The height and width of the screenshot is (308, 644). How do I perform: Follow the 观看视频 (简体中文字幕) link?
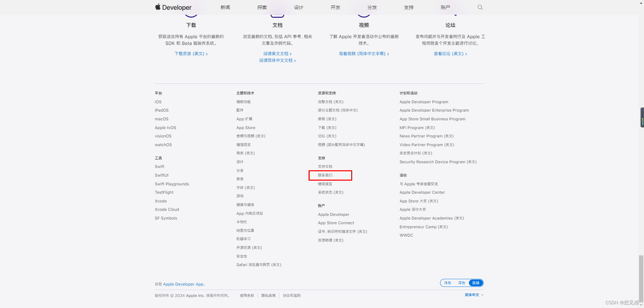coord(364,54)
